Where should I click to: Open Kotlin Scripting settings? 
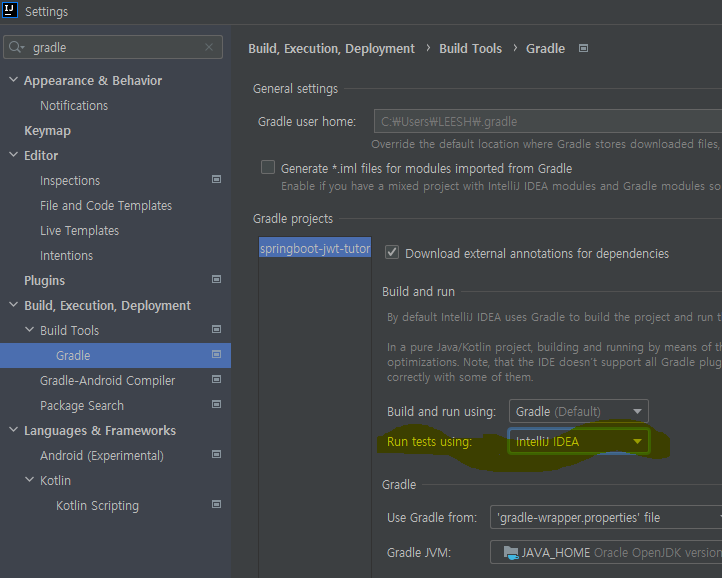click(x=98, y=505)
